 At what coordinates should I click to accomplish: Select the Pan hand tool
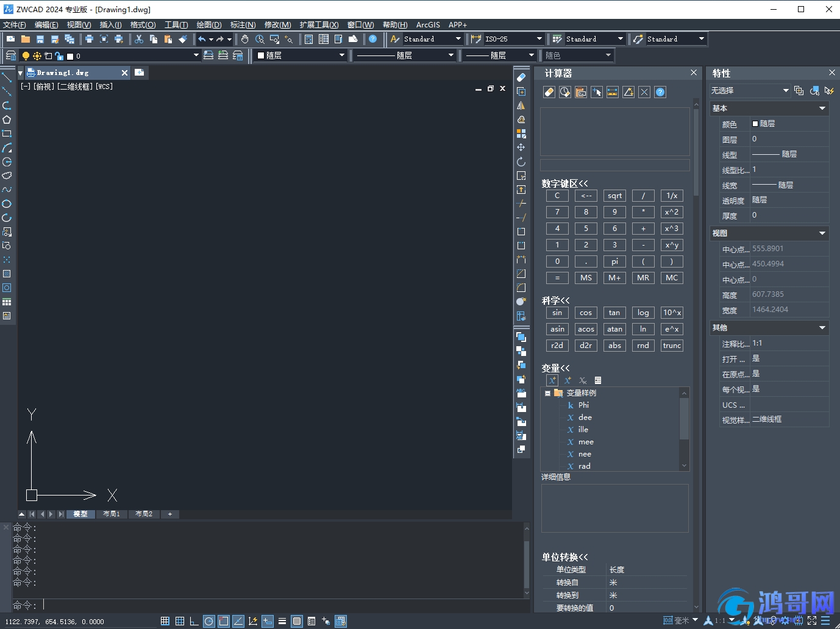coord(244,39)
